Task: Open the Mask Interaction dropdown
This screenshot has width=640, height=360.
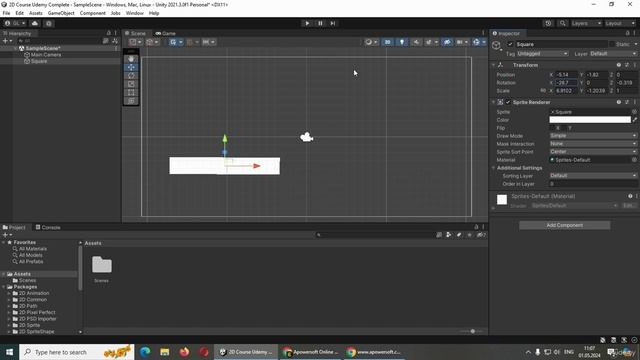Action: click(x=593, y=144)
